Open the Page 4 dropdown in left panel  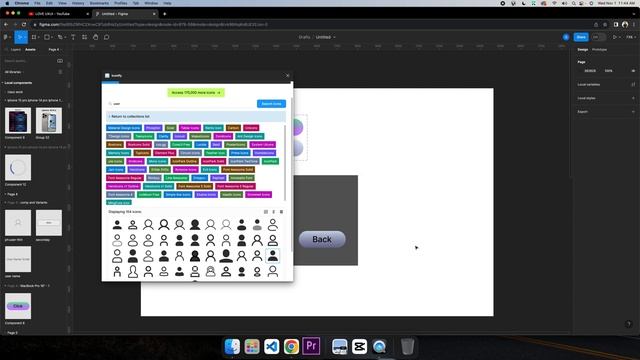(54, 49)
